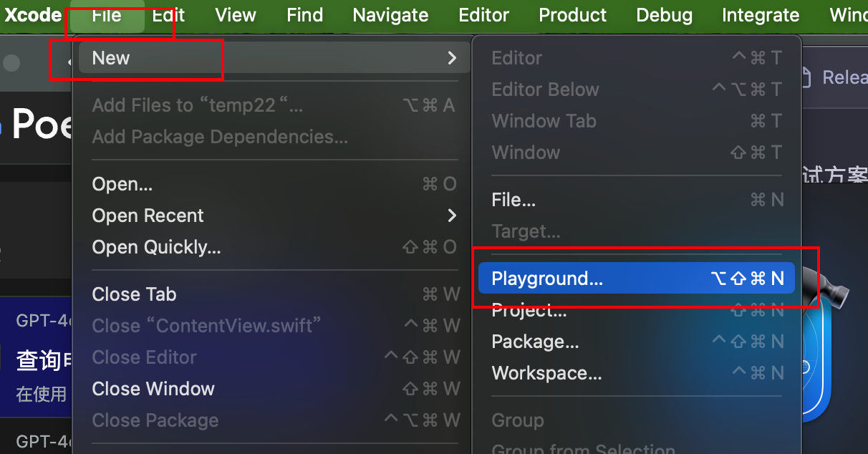The height and width of the screenshot is (454, 868).
Task: Open the Edit menu
Action: coord(168,15)
